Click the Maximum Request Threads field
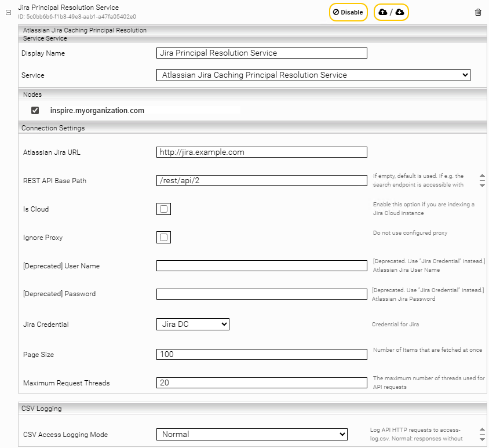 point(262,383)
